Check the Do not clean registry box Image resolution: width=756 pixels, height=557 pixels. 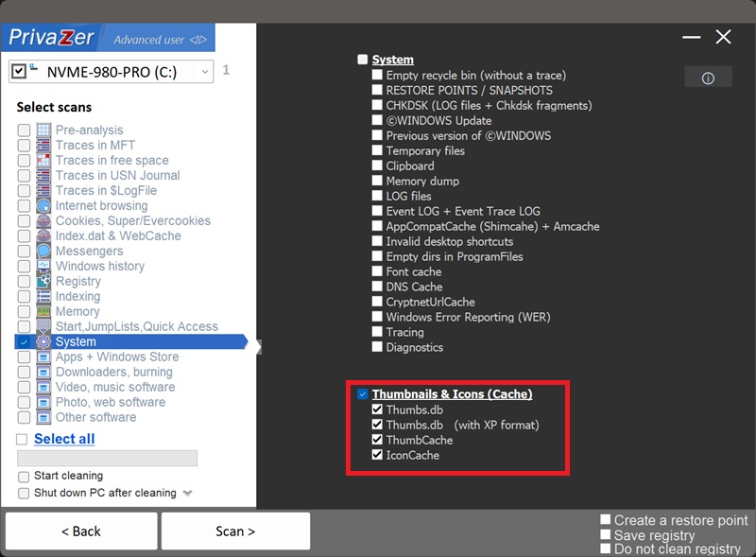[x=605, y=548]
